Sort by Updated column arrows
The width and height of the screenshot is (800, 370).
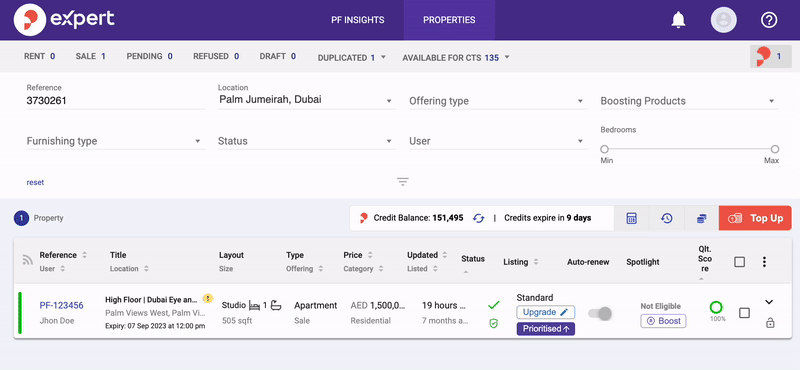445,255
